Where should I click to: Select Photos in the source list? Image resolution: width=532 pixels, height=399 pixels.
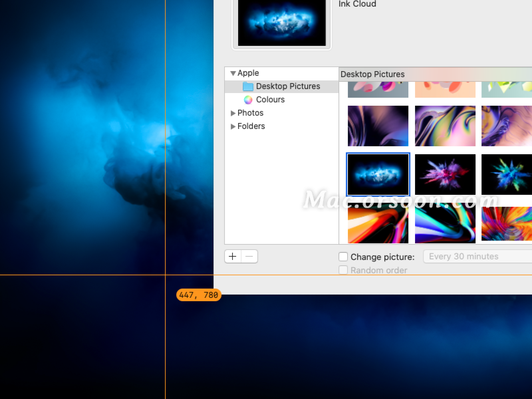251,113
